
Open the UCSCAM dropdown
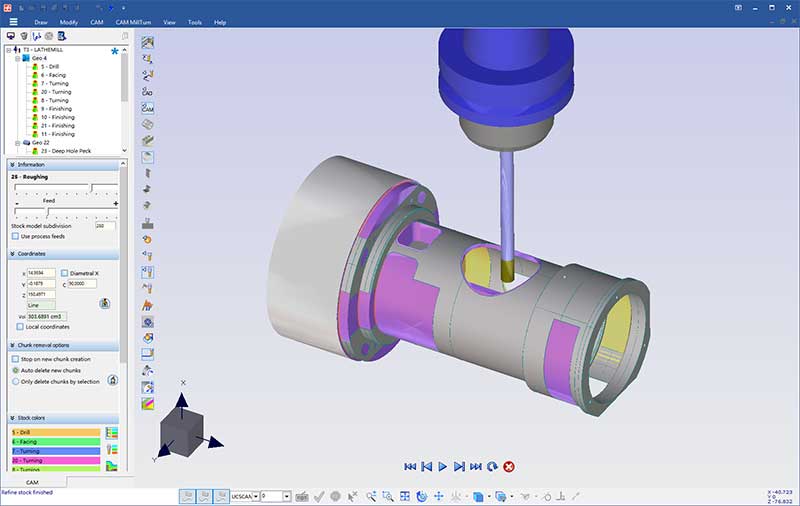[x=255, y=495]
